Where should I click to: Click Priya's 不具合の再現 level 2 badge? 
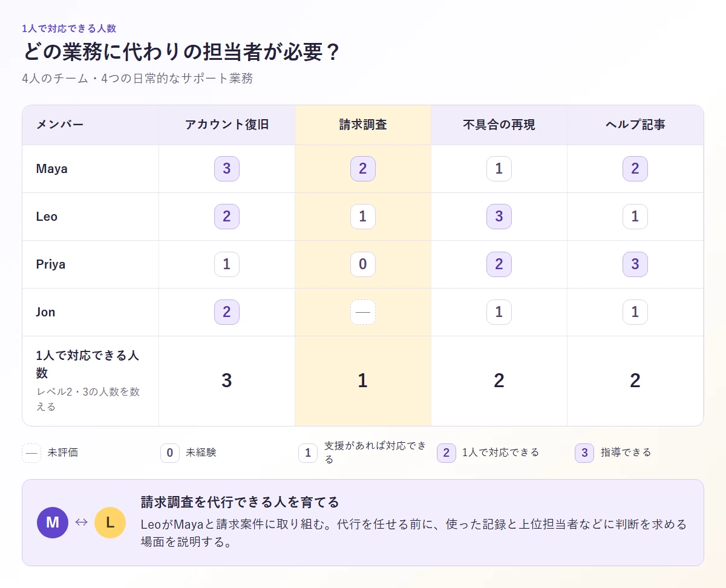pos(499,264)
